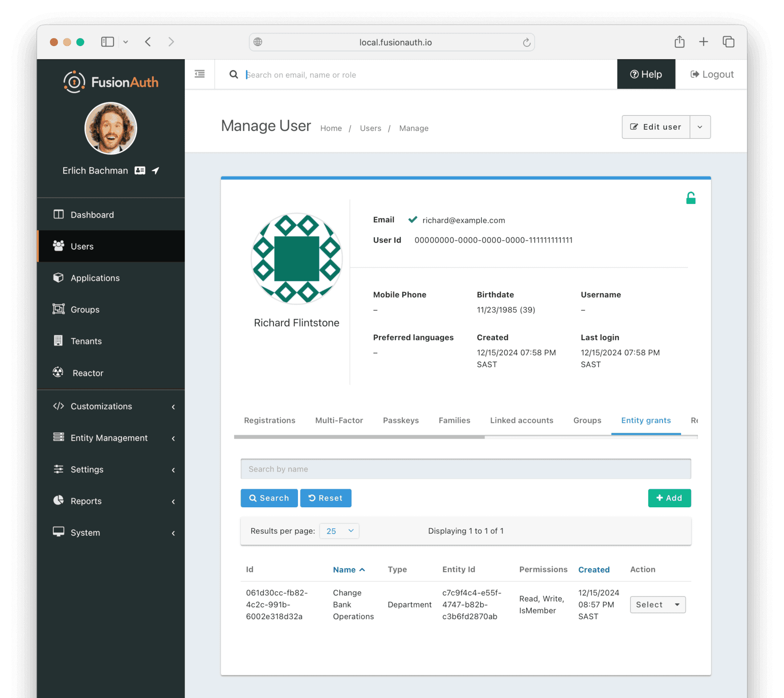Click the Search by name input field

[465, 469]
